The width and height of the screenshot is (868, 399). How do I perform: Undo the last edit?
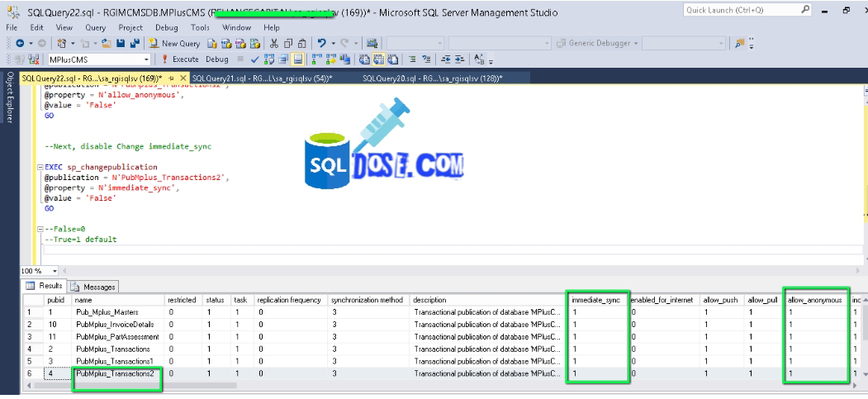pos(321,43)
